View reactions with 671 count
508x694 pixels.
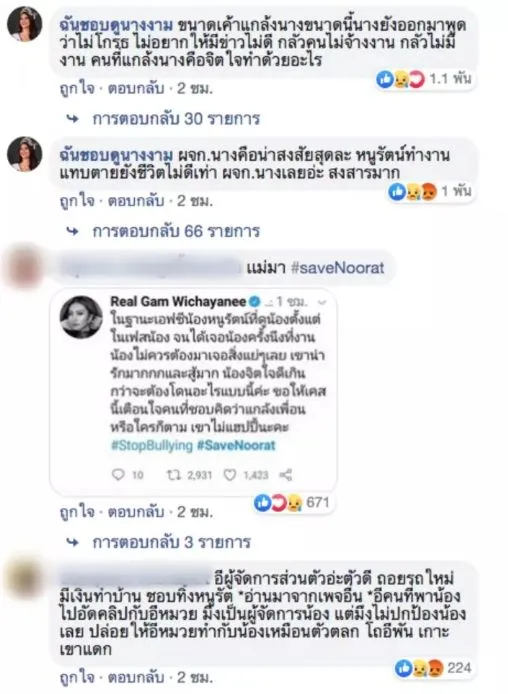[x=292, y=503]
